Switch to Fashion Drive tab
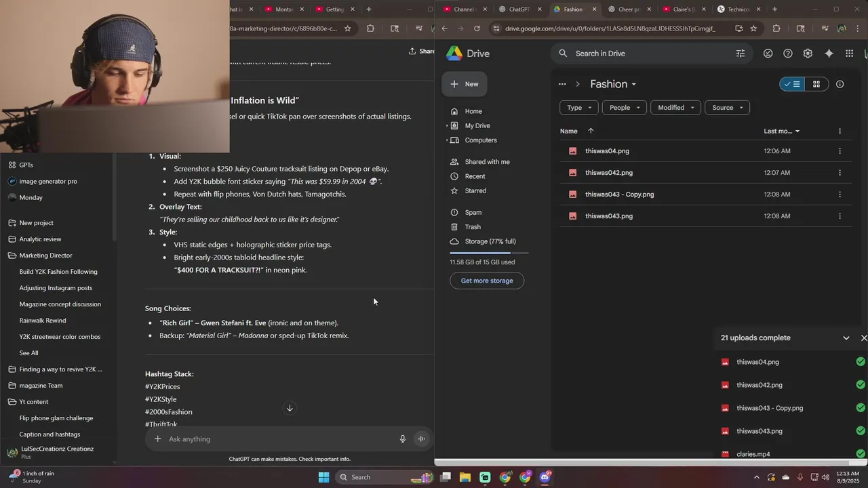Image resolution: width=868 pixels, height=488 pixels. click(x=576, y=9)
